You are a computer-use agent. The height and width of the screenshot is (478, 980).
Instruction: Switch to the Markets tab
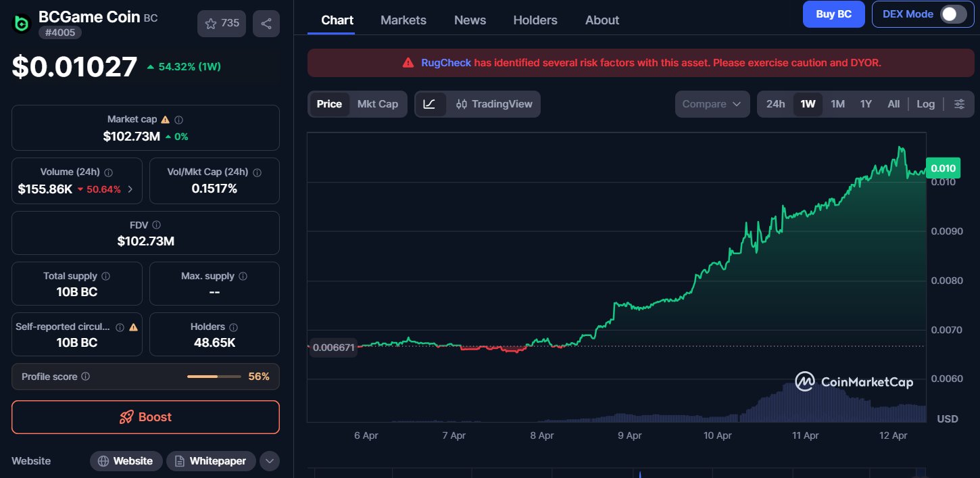click(403, 20)
